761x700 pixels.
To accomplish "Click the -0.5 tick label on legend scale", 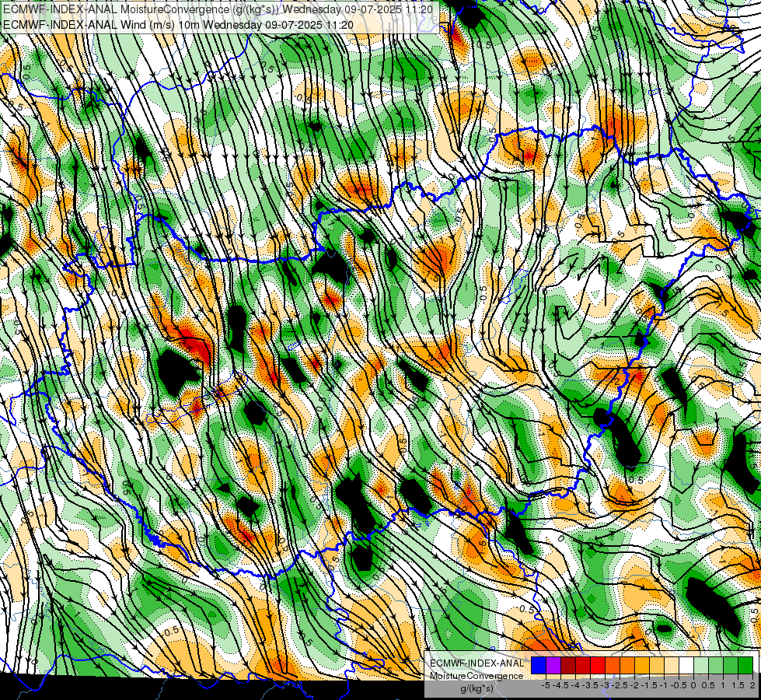I will 679,685.
